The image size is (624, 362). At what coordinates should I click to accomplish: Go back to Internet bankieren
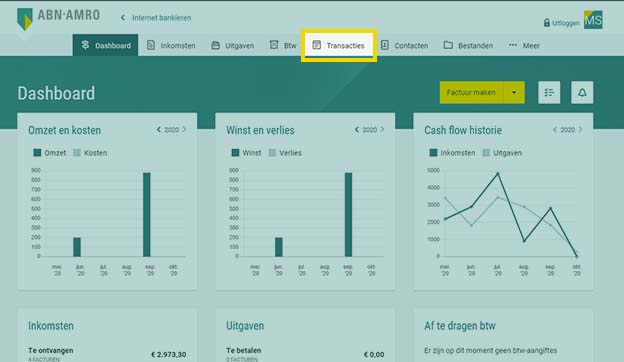coord(156,18)
